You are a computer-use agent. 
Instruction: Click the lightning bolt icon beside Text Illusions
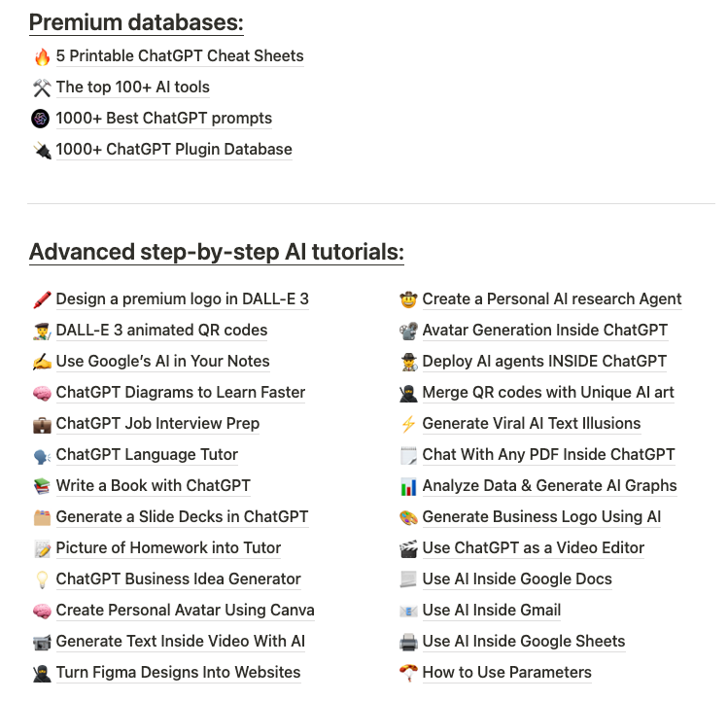click(x=408, y=424)
